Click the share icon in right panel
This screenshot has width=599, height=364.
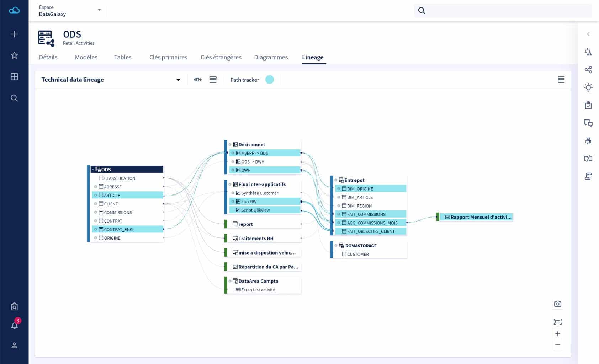(x=588, y=70)
